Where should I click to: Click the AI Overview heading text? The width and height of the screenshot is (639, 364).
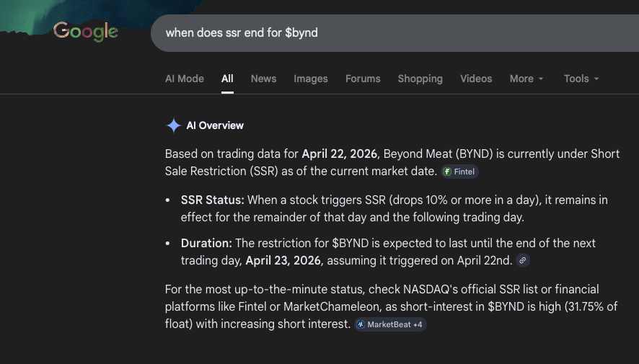coord(215,125)
